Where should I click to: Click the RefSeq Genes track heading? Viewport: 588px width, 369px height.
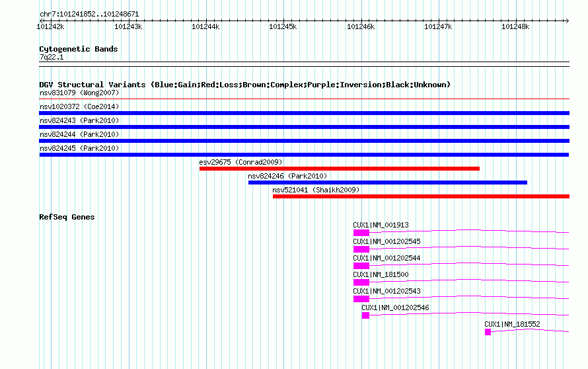click(67, 217)
